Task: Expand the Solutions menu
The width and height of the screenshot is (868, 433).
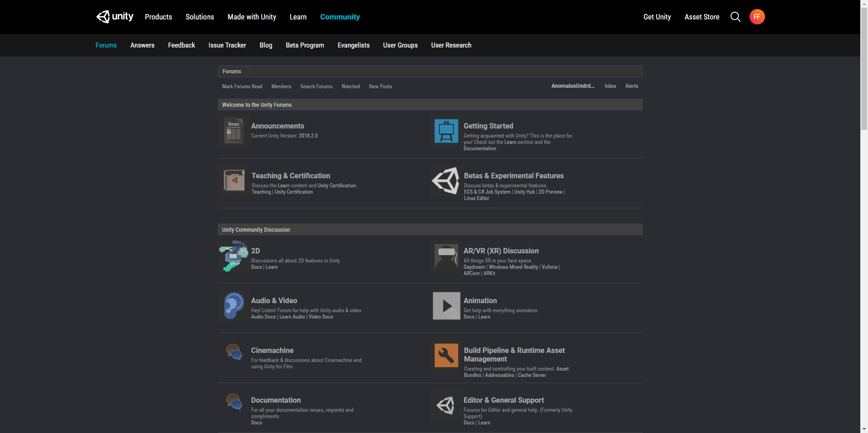Action: (x=199, y=17)
